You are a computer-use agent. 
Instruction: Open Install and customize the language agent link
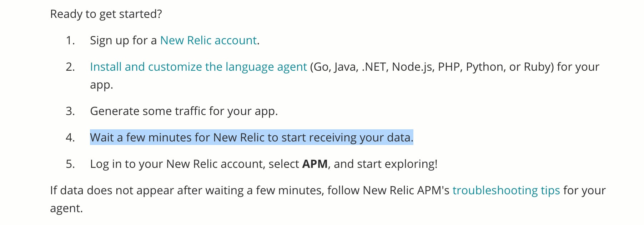(198, 67)
